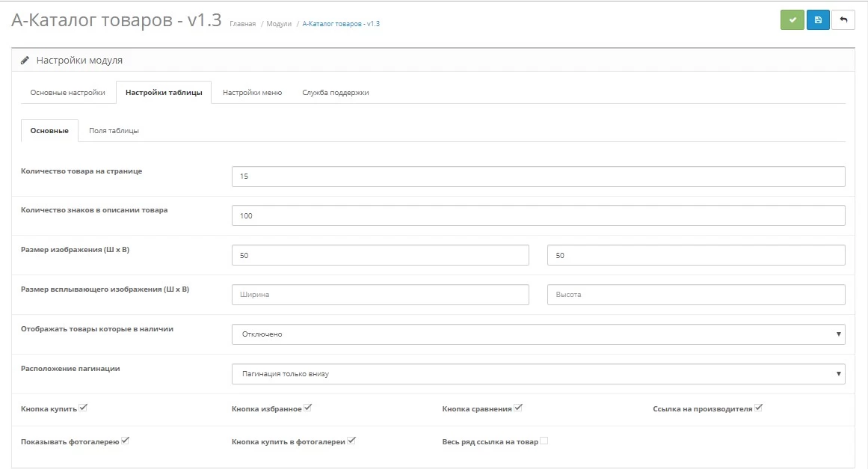Click the Размер всплывающего изображения label
Screen dimensions: 868x469
click(x=105, y=289)
